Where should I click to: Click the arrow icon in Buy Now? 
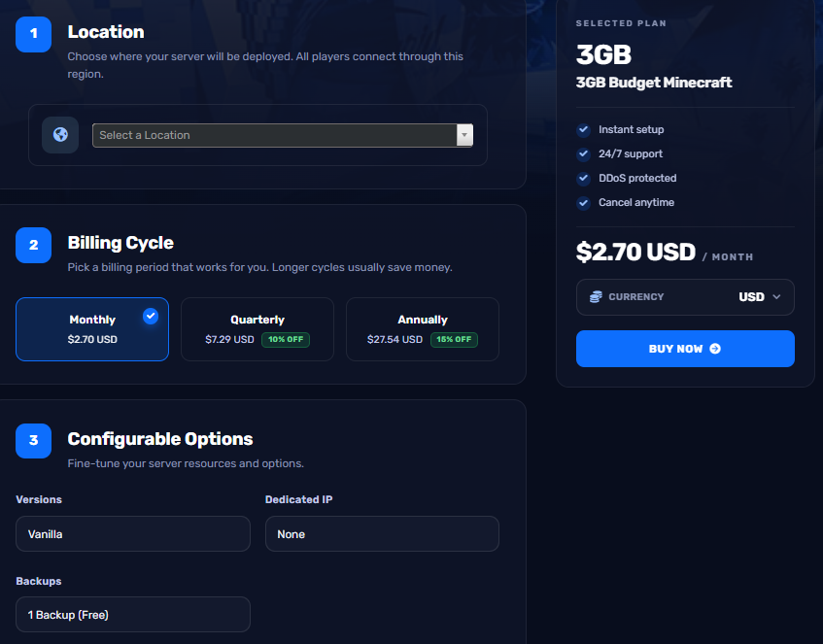click(715, 349)
